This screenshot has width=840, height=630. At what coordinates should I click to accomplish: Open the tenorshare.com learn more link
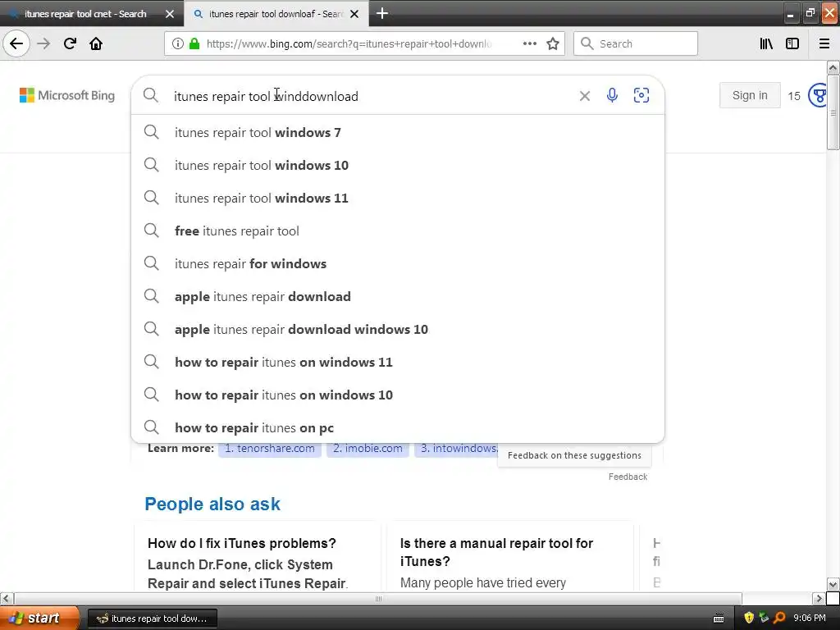(269, 449)
